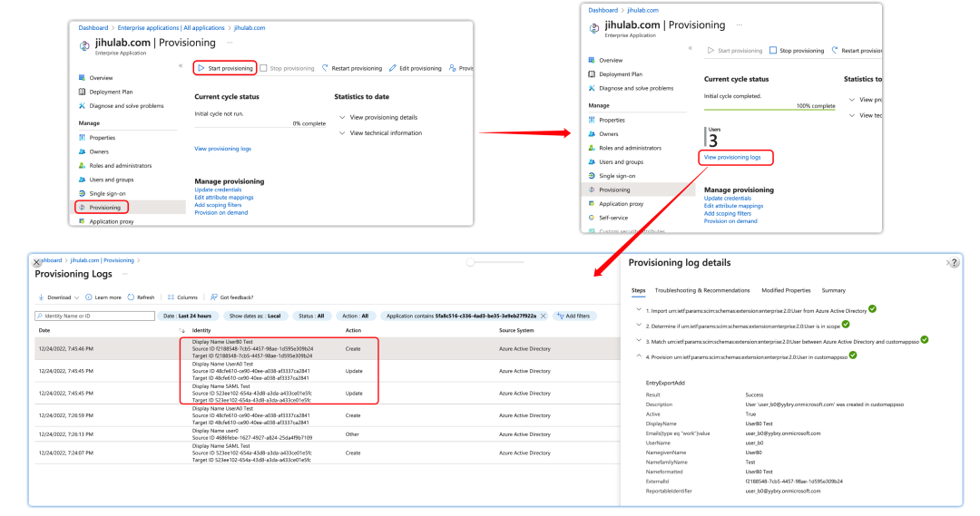This screenshot has height=516, width=980.
Task: Collapse step 4 Provision user in customappsso
Action: 639,356
